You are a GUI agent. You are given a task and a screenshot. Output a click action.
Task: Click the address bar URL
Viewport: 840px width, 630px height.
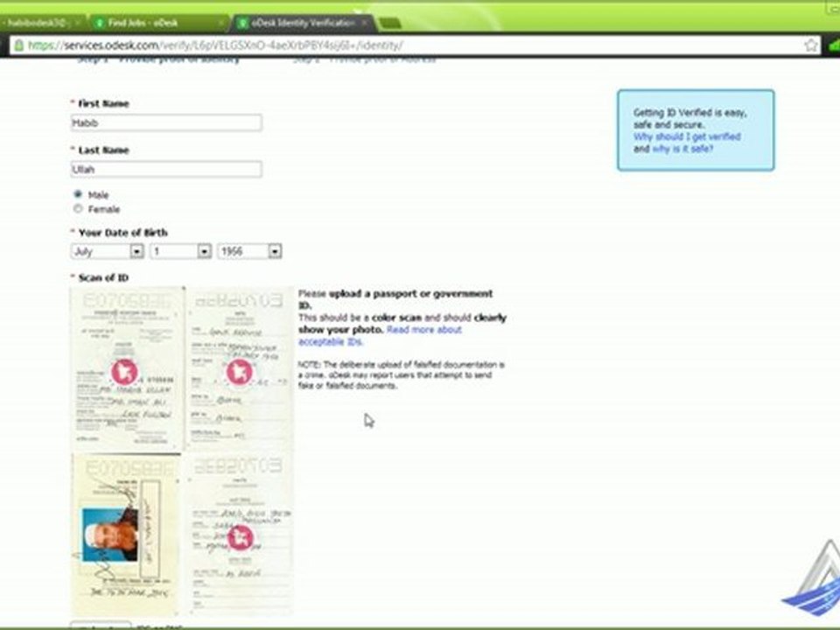(215, 45)
